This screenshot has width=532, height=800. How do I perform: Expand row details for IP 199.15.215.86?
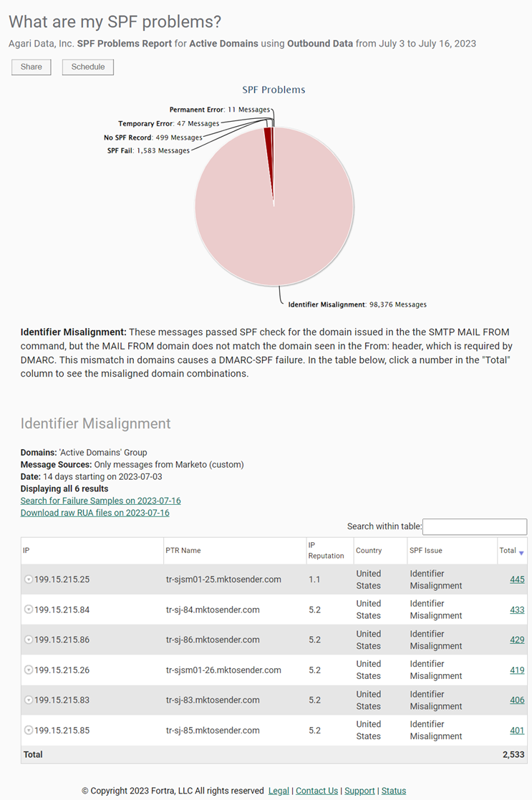[x=29, y=640]
